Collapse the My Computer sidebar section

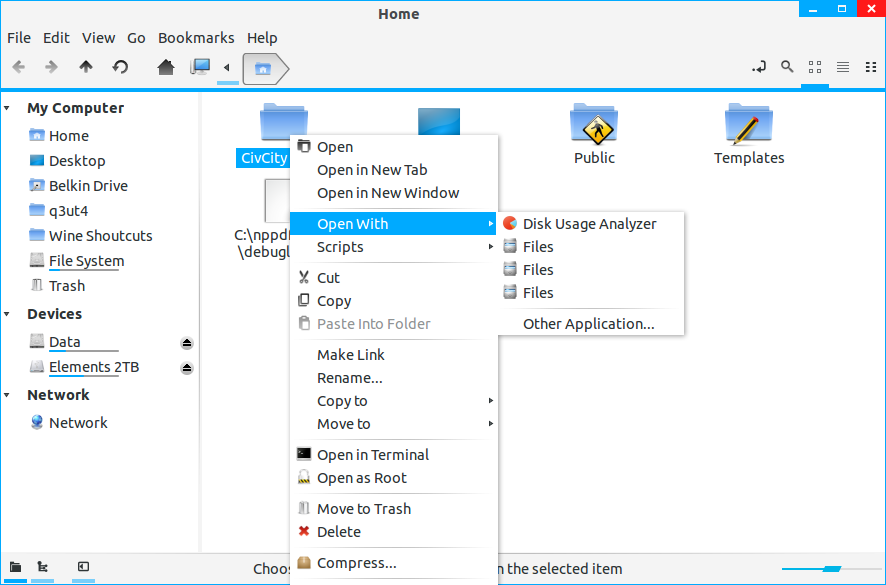(x=8, y=108)
